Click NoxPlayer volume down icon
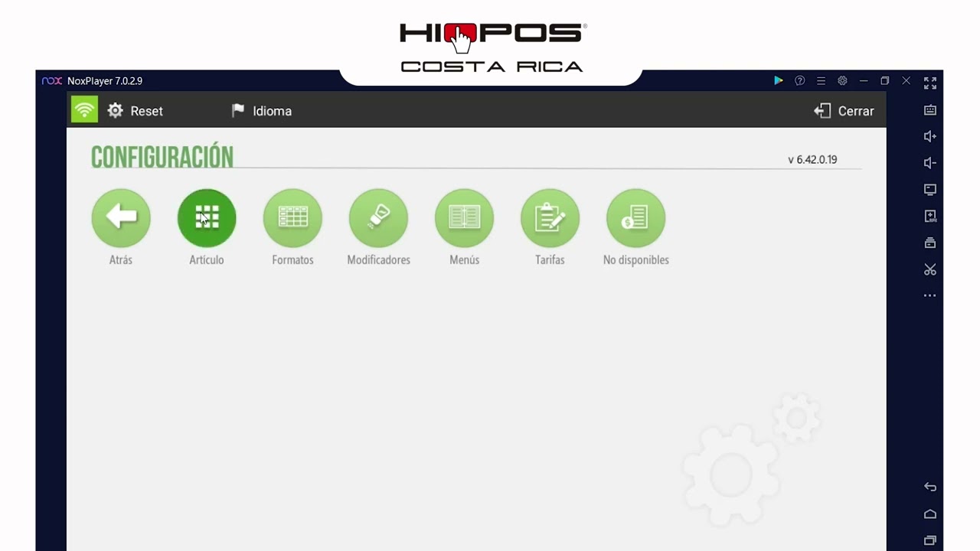Viewport: 980px width, 551px height. [x=930, y=163]
